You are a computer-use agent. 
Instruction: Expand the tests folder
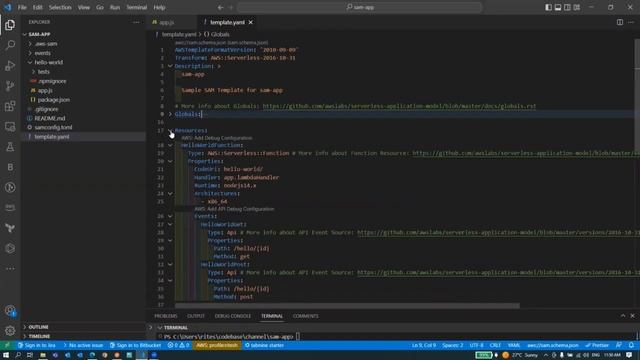33,72
